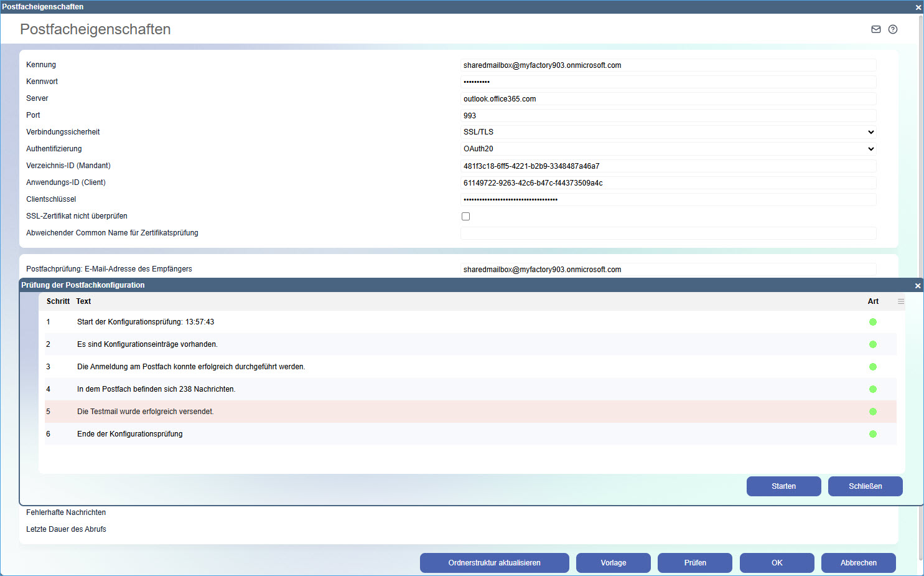
Task: Click green status dot for step 1
Action: pyautogui.click(x=872, y=322)
